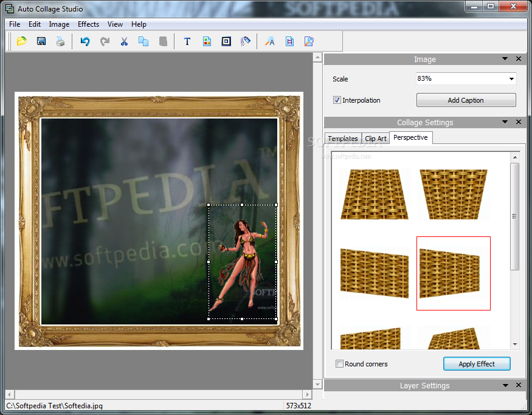This screenshot has height=415, width=532.
Task: Click the perspective list scrollbar thumb
Action: (x=515, y=216)
